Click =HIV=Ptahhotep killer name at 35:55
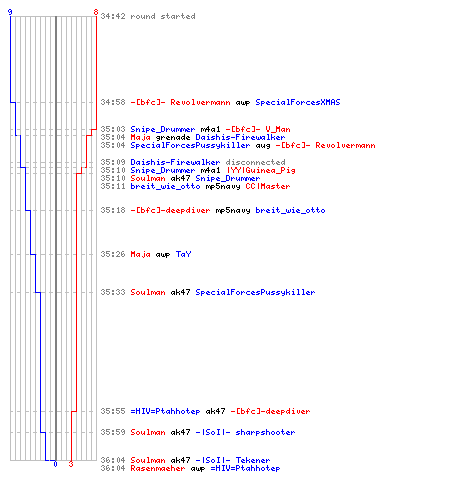450x500 pixels. [165, 411]
